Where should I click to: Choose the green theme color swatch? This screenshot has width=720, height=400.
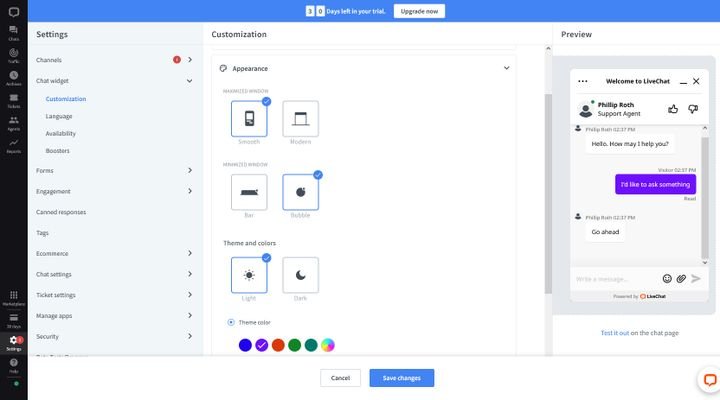tap(295, 345)
